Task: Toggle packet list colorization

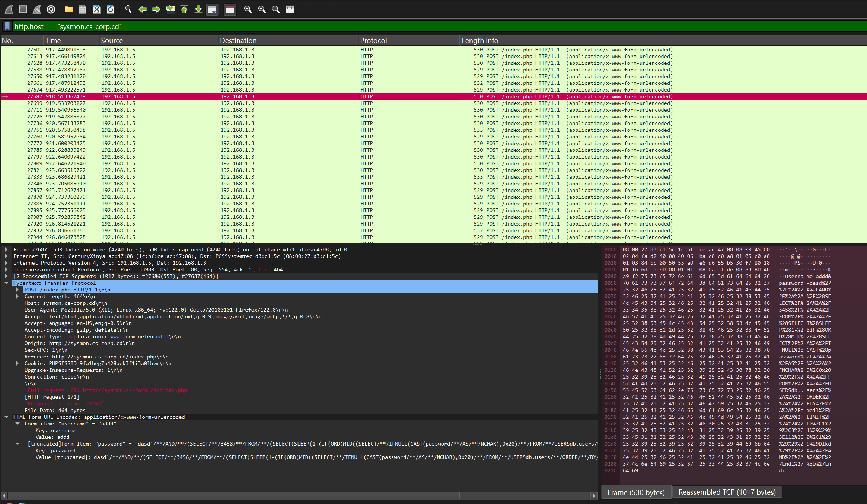Action: [230, 9]
